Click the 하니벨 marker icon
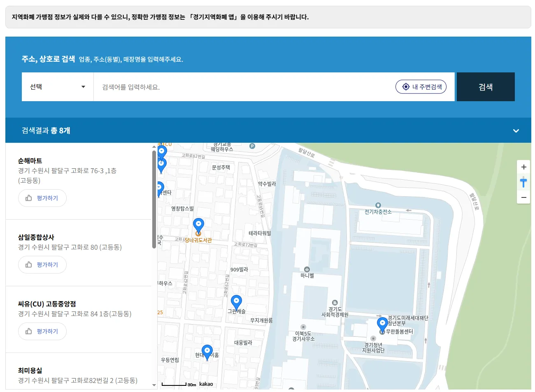The height and width of the screenshot is (392, 535). click(x=307, y=269)
